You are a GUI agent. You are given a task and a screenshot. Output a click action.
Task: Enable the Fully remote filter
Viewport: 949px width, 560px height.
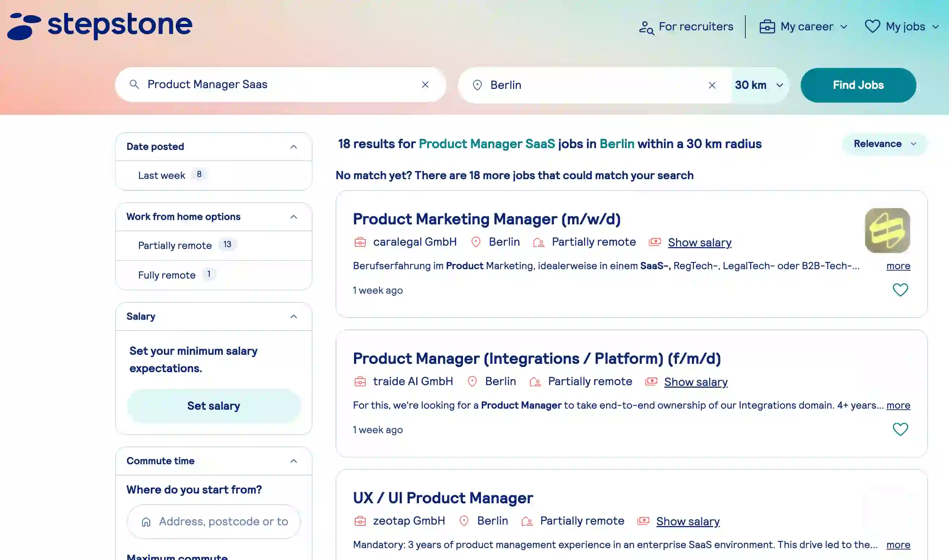(166, 274)
